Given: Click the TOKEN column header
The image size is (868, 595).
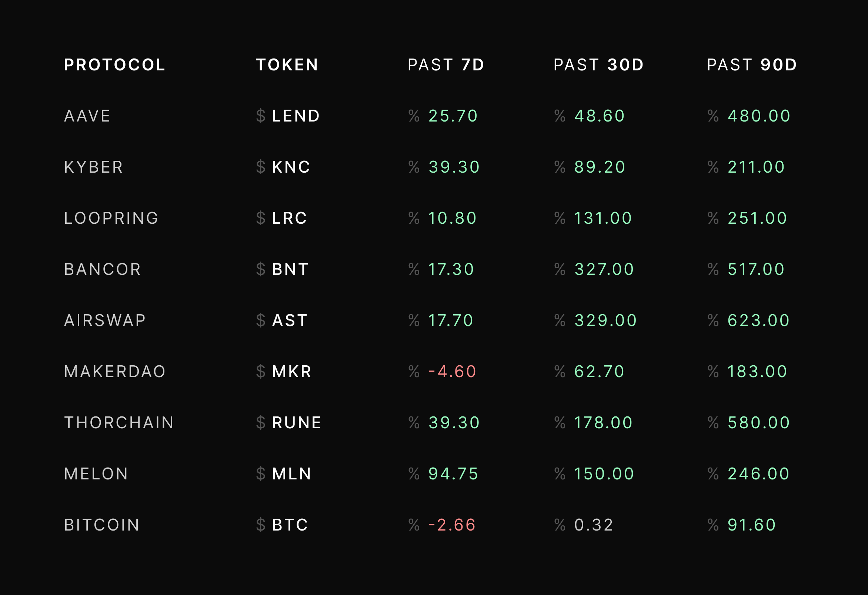Looking at the screenshot, I should coord(287,65).
